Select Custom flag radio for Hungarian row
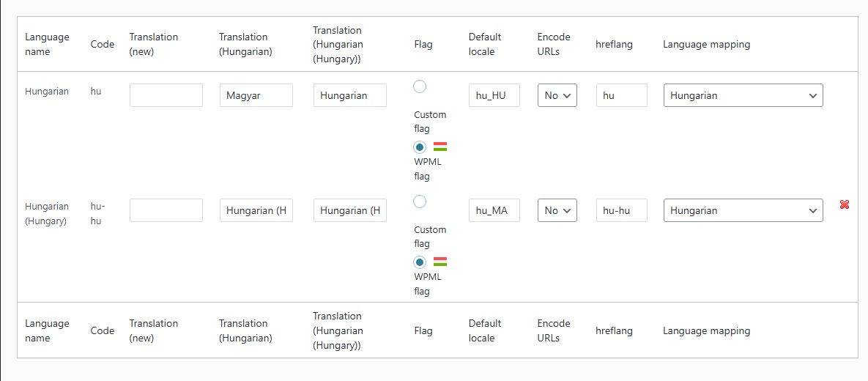Screen dimensions: 868x381 pyautogui.click(x=420, y=86)
